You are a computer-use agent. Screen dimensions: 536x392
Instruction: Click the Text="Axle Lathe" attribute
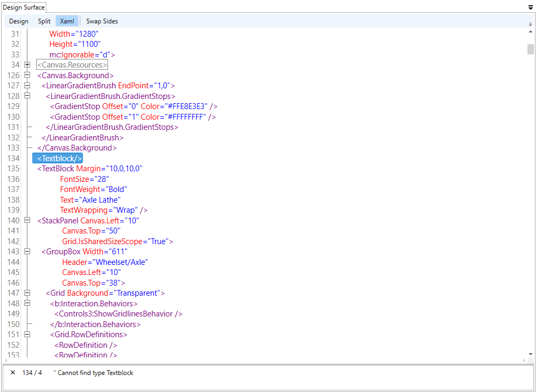(90, 199)
